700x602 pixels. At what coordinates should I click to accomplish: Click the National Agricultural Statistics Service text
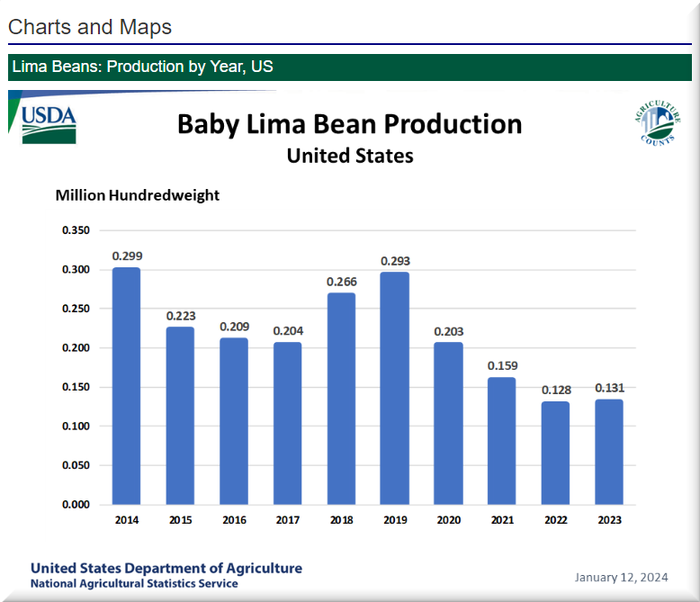point(134,584)
